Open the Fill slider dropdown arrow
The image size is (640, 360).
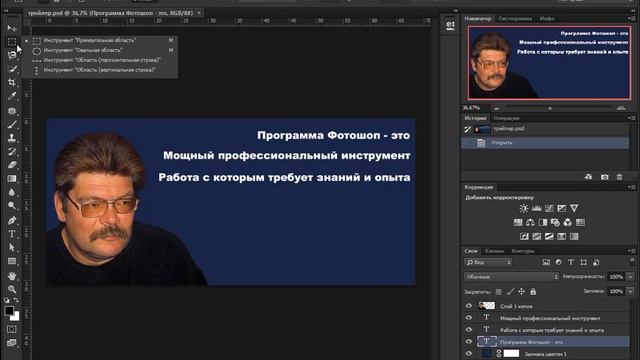pyautogui.click(x=630, y=291)
